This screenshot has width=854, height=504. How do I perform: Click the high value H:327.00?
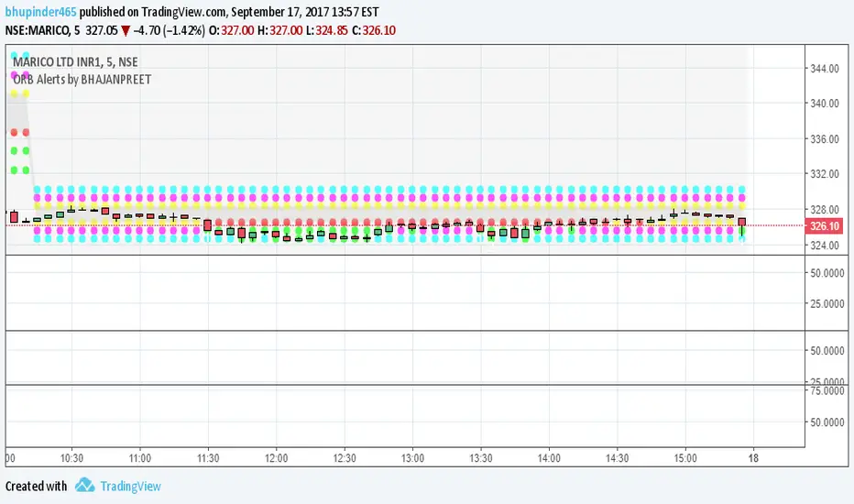coord(279,30)
